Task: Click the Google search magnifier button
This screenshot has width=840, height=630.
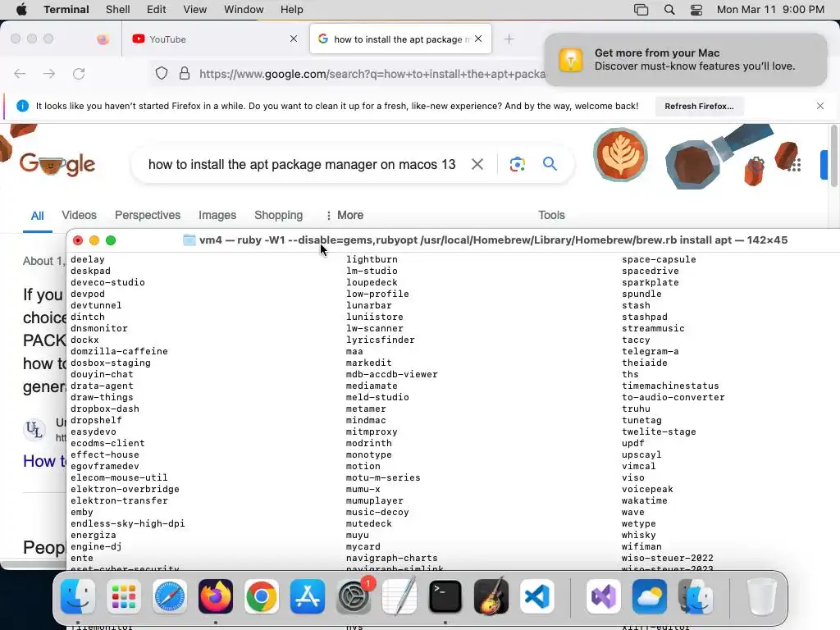Action: [x=550, y=163]
